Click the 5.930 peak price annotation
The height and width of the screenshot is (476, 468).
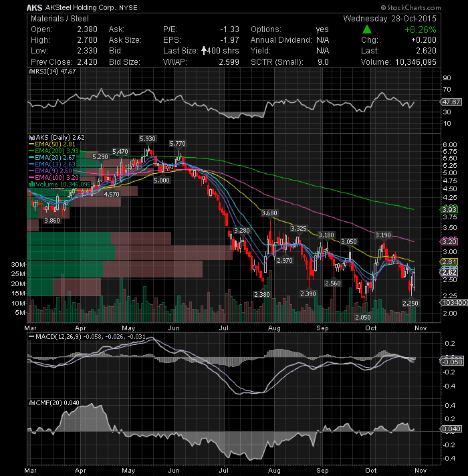coord(148,139)
